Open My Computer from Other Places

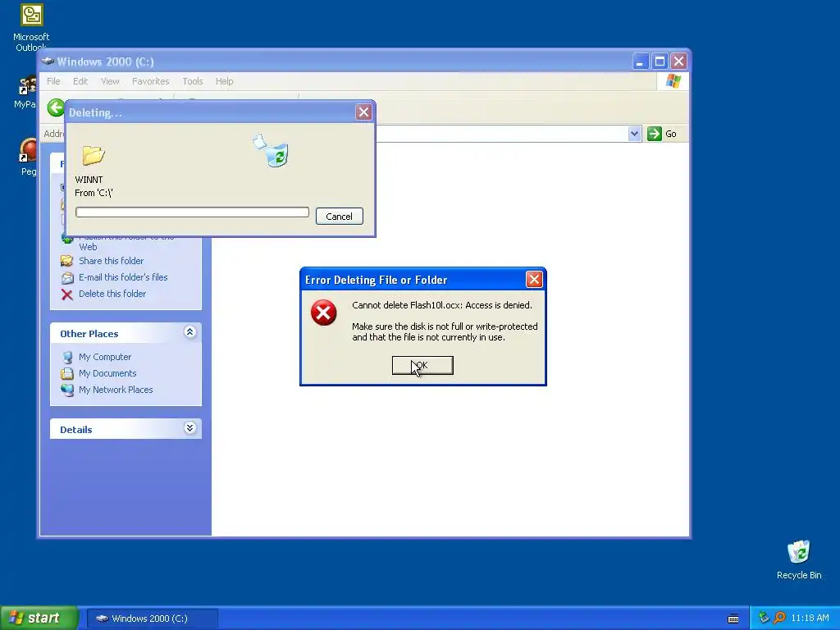coord(105,357)
